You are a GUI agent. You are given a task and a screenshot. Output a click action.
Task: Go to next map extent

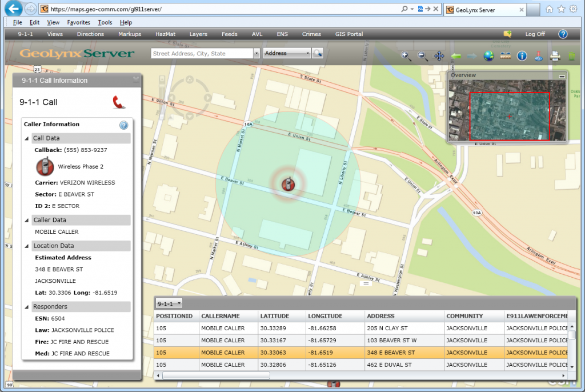click(472, 56)
